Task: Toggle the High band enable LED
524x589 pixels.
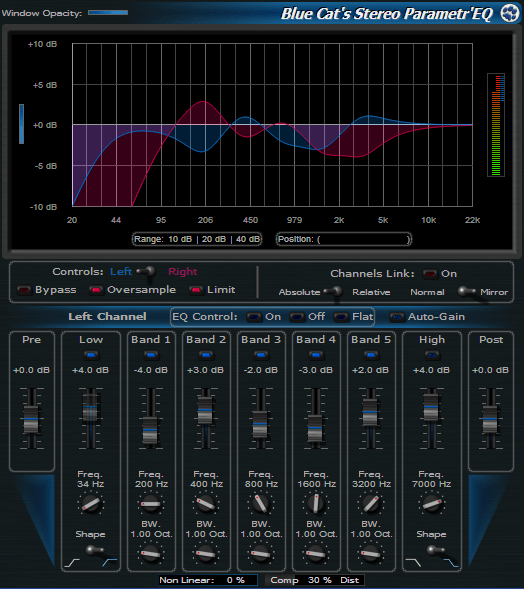Action: [x=432, y=355]
